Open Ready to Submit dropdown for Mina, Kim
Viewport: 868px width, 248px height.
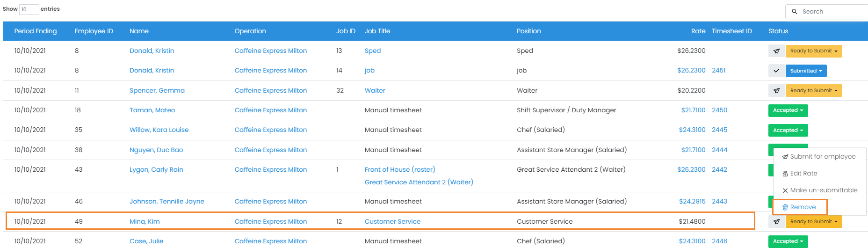(x=814, y=222)
